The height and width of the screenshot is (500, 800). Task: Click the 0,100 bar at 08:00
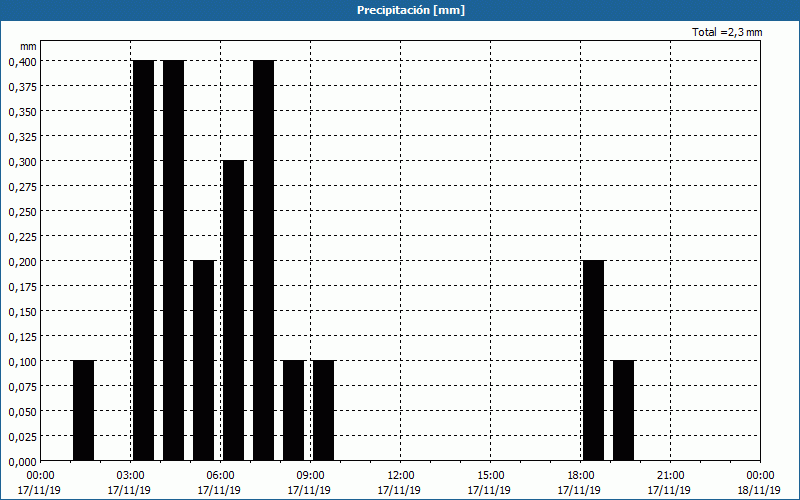[294, 411]
